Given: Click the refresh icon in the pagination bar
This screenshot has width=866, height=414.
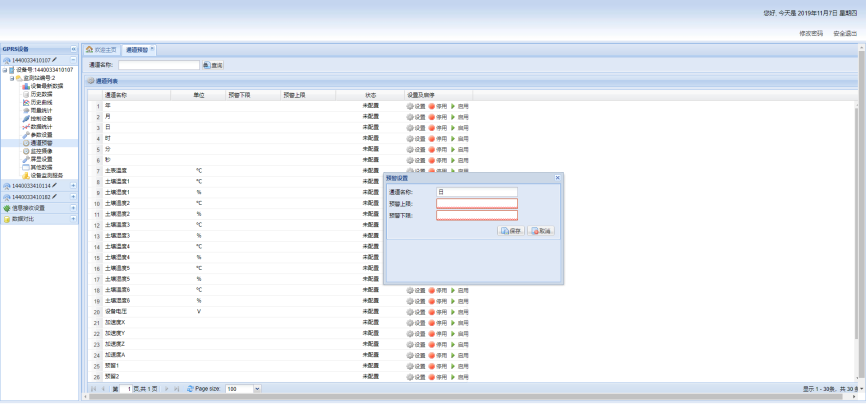Looking at the screenshot, I should tap(190, 388).
